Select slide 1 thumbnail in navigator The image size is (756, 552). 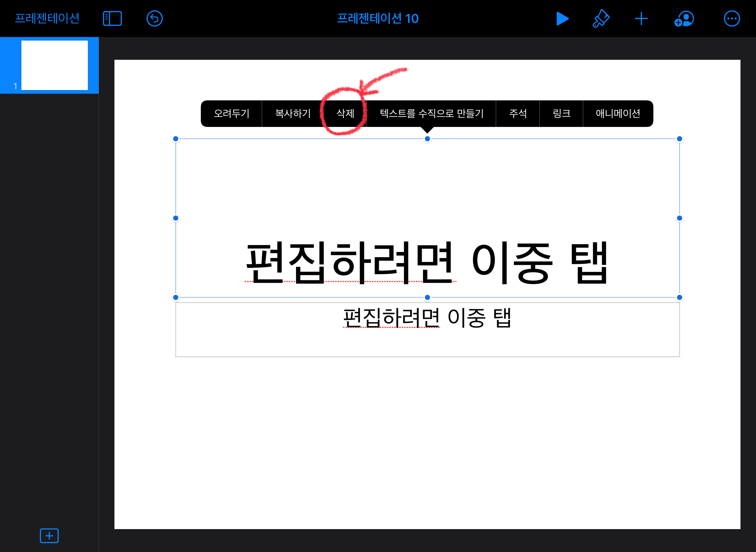[54, 65]
